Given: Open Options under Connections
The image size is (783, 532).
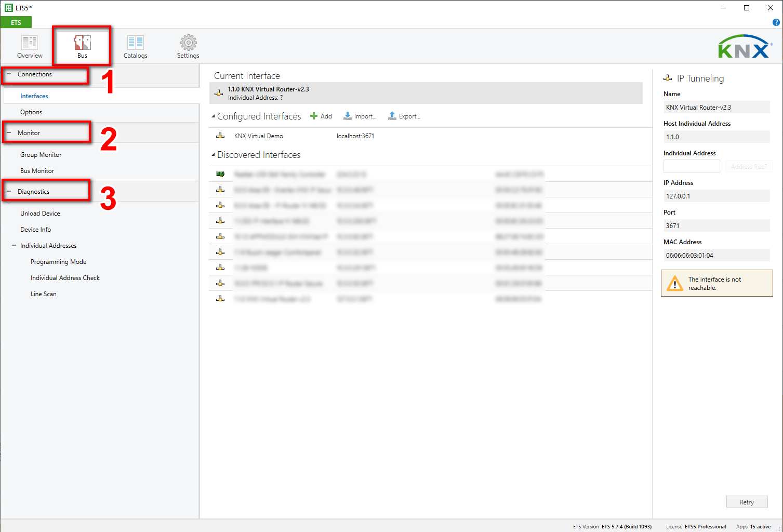Looking at the screenshot, I should (31, 112).
